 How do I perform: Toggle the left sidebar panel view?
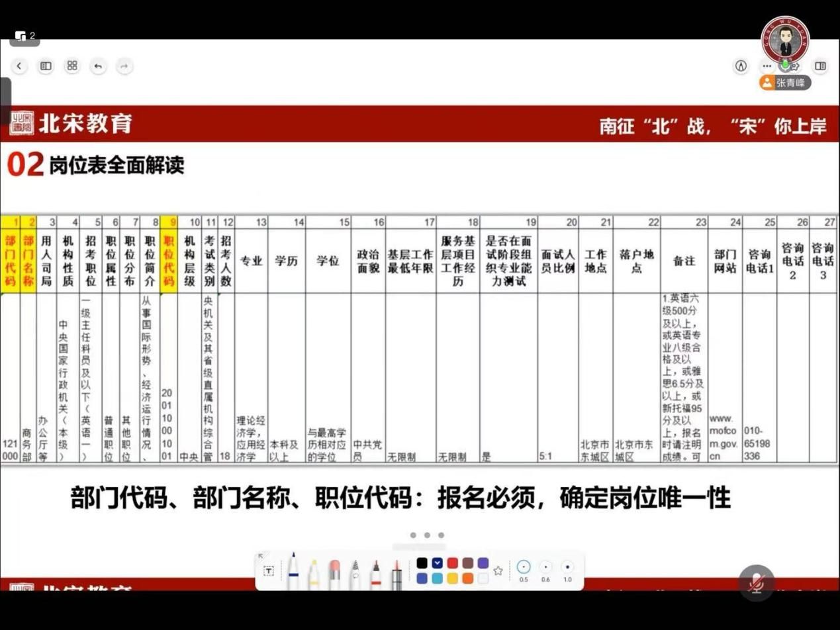(x=46, y=66)
